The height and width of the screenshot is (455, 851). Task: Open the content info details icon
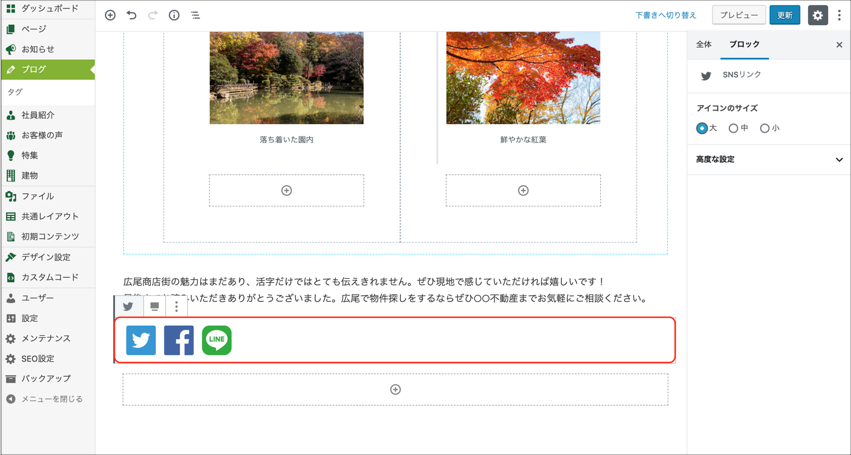(x=174, y=15)
